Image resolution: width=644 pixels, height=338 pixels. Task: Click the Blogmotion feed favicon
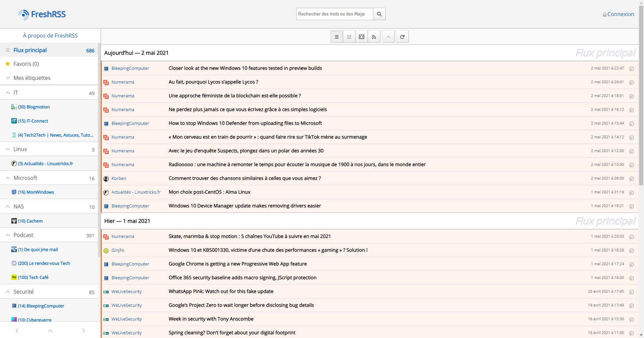[14, 107]
